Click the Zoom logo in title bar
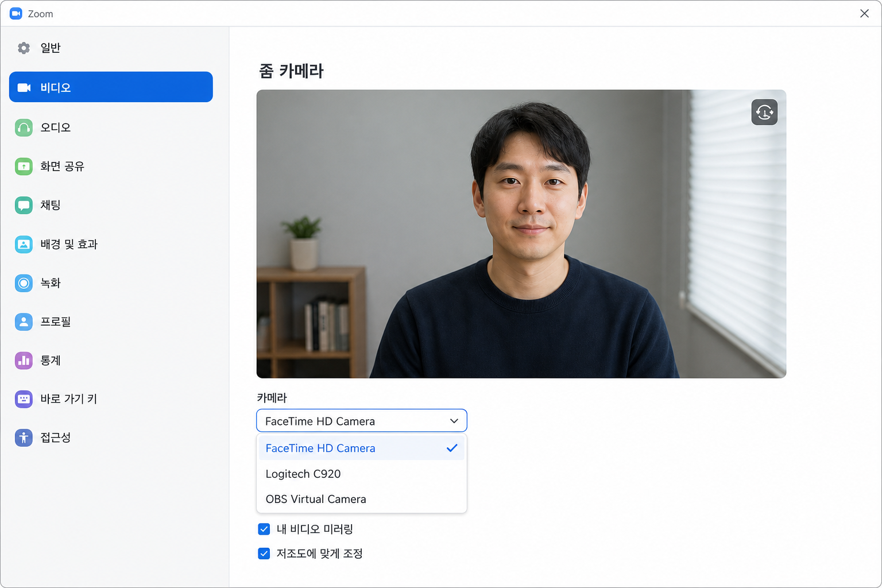The height and width of the screenshot is (588, 882). click(16, 13)
